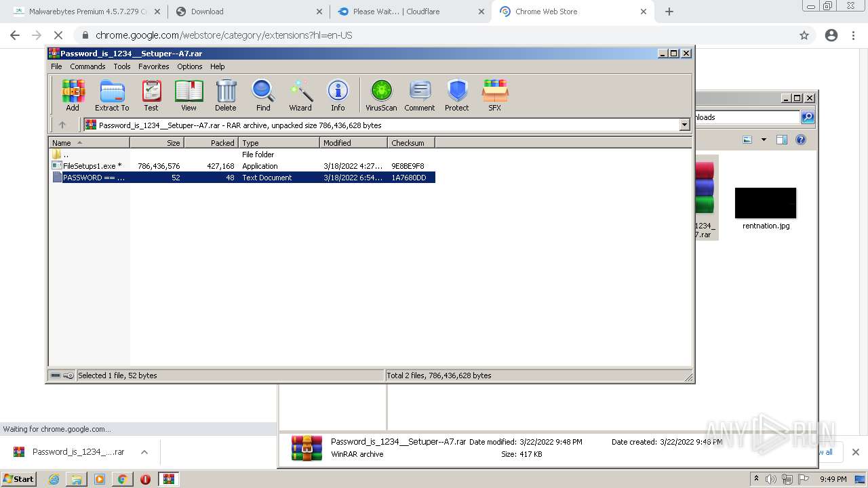The image size is (868, 488).
Task: Open the Commands menu
Action: (x=87, y=66)
